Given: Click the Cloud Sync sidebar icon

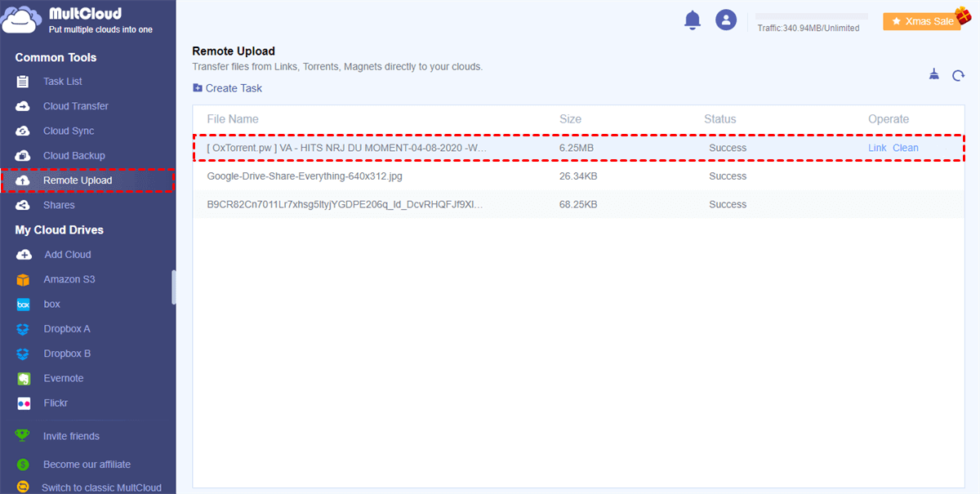Looking at the screenshot, I should pos(24,131).
